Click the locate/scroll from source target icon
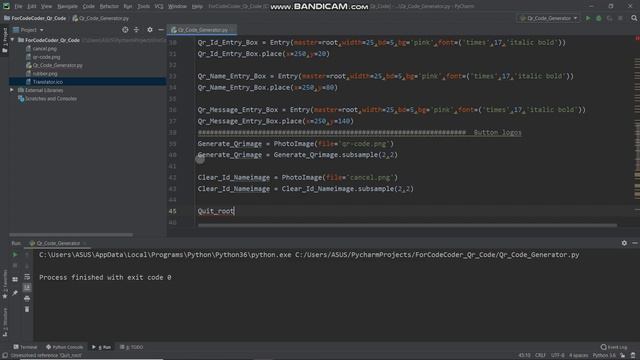Image resolution: width=640 pixels, height=360 pixels. coord(125,30)
